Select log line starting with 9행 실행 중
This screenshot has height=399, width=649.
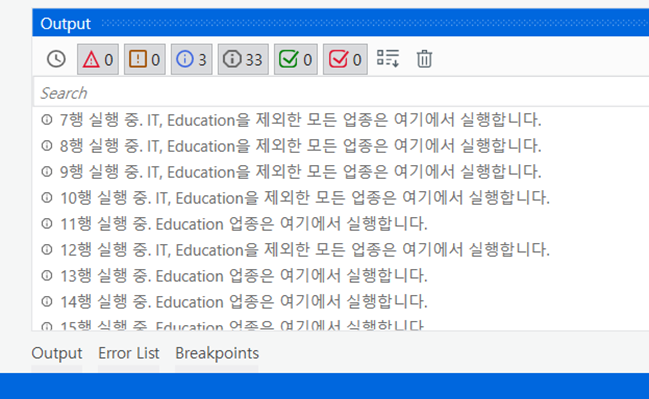300,172
